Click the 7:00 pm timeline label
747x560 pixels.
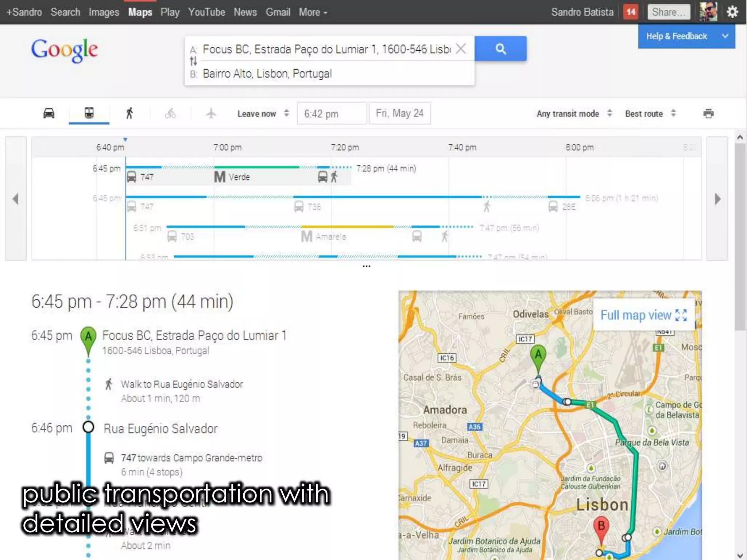[x=228, y=148]
